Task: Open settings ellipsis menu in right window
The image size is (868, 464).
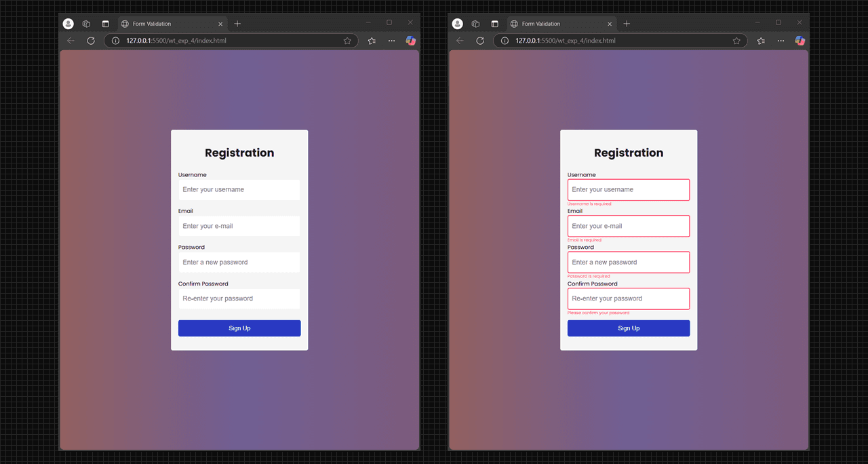Action: pos(781,41)
